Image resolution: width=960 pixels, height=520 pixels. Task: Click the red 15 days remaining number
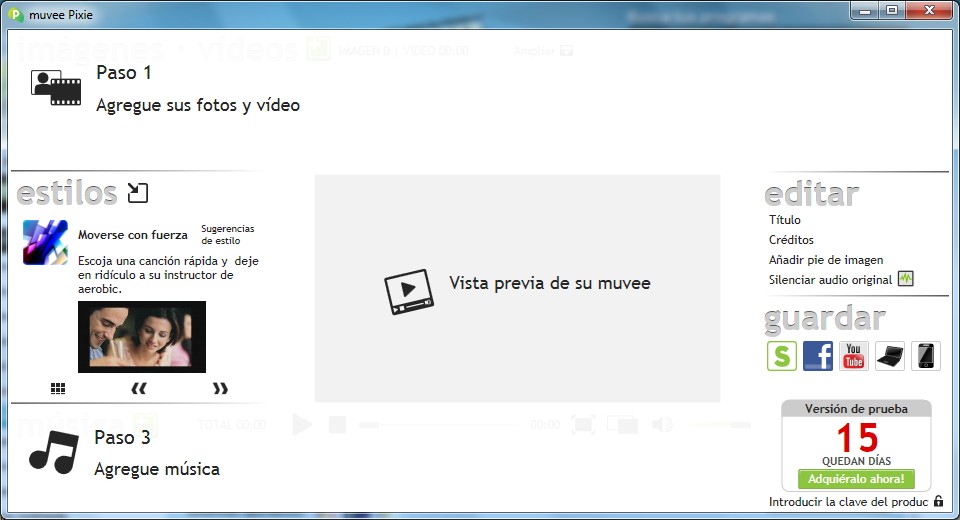(x=857, y=438)
